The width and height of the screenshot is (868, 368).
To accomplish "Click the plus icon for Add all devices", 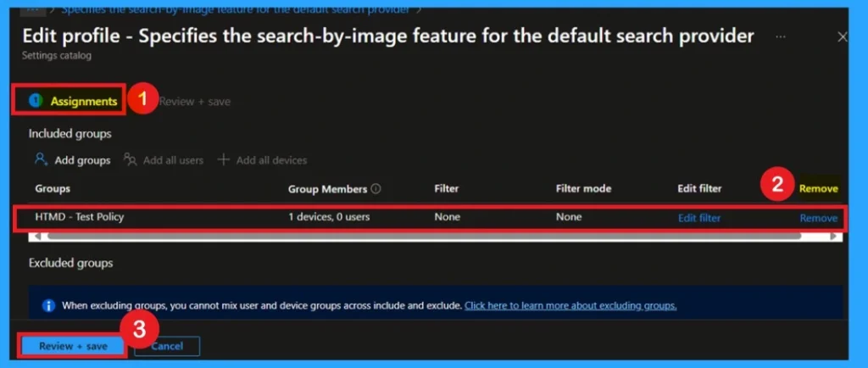I will (223, 160).
